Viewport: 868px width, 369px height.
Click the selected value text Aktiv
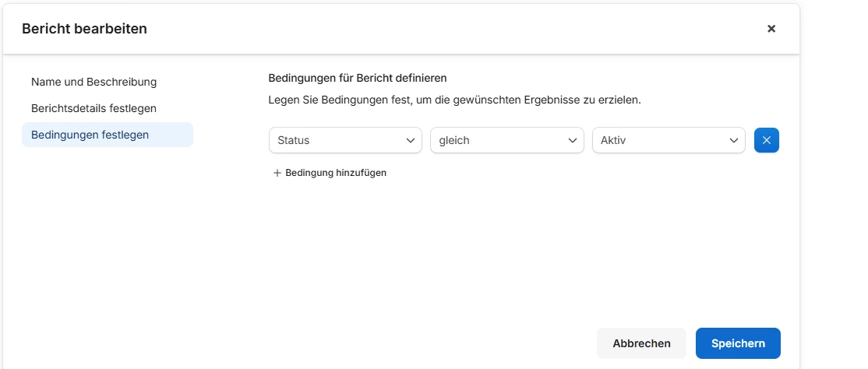(614, 140)
